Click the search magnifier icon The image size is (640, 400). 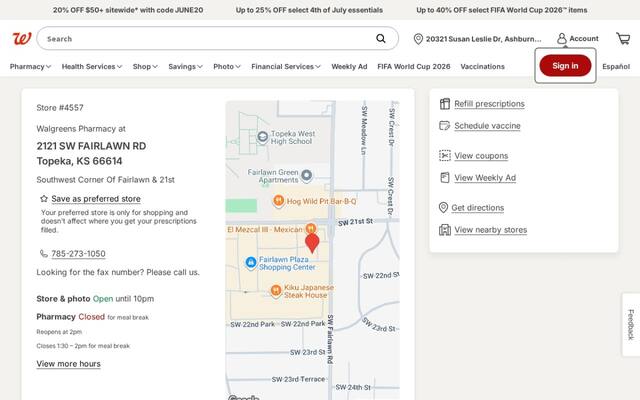coord(380,38)
